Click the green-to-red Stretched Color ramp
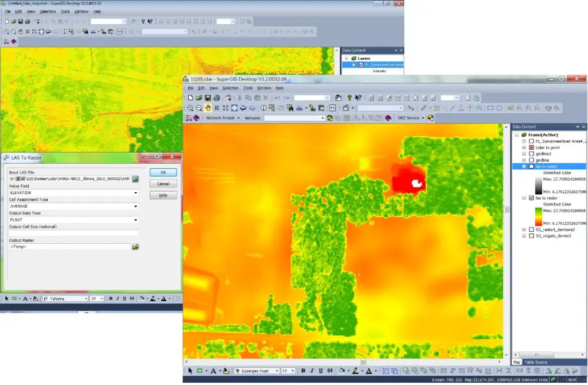Image resolution: width=588 pixels, height=385 pixels. (x=538, y=217)
